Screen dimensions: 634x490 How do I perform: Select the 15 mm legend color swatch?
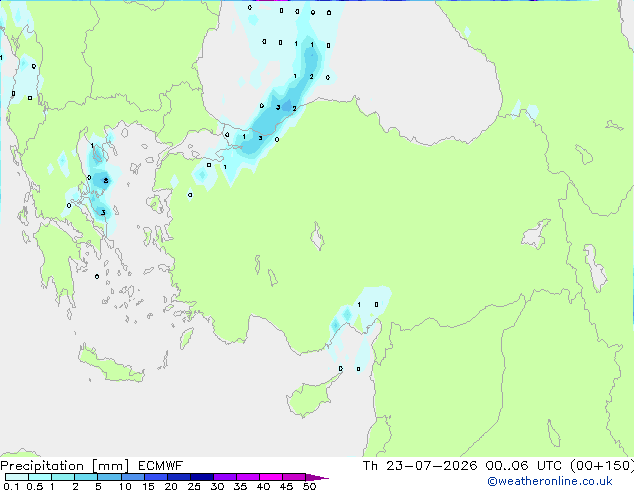[156, 477]
